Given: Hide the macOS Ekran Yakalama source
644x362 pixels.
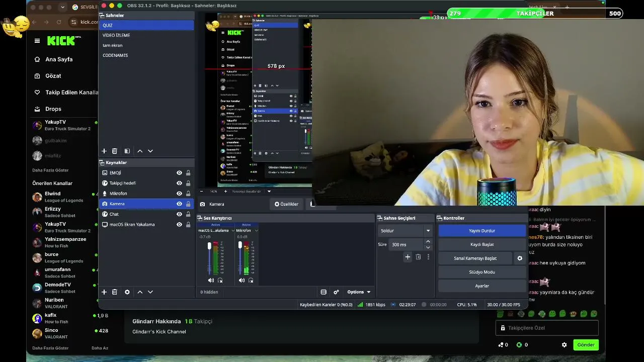Looking at the screenshot, I should coord(179,224).
